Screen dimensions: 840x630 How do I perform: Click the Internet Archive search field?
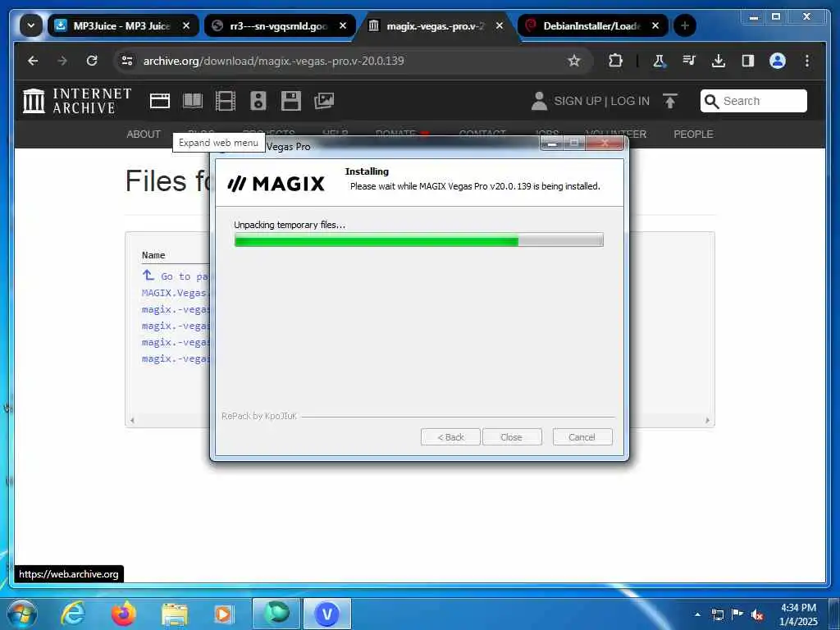(753, 101)
